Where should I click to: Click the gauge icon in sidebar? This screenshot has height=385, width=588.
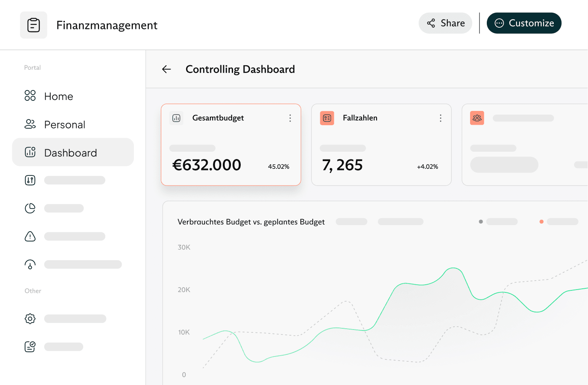point(30,265)
